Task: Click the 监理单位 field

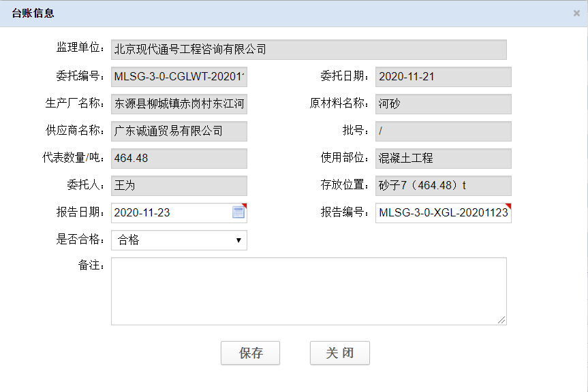Action: pyautogui.click(x=309, y=50)
